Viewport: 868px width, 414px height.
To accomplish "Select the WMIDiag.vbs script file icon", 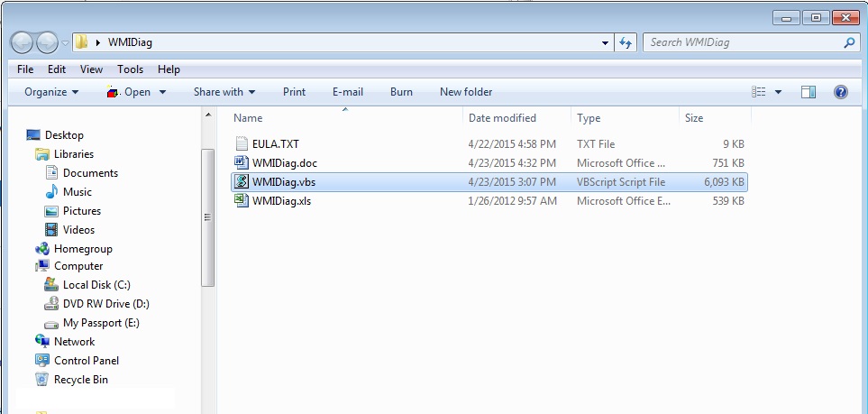I will tap(241, 182).
